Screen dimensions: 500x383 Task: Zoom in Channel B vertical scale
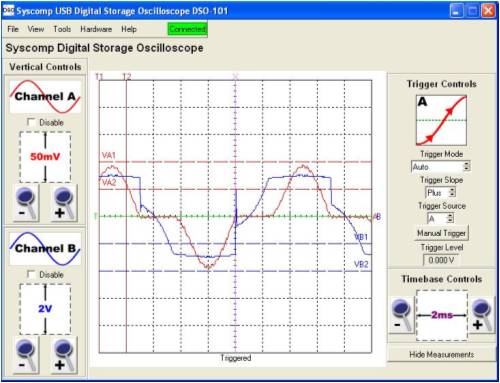(x=64, y=355)
